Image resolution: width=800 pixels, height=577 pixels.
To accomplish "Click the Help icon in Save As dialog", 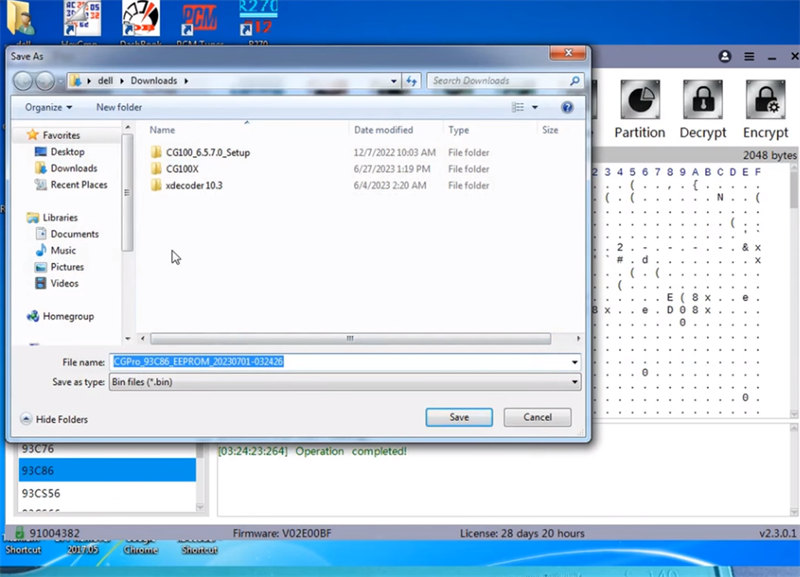I will coord(567,107).
